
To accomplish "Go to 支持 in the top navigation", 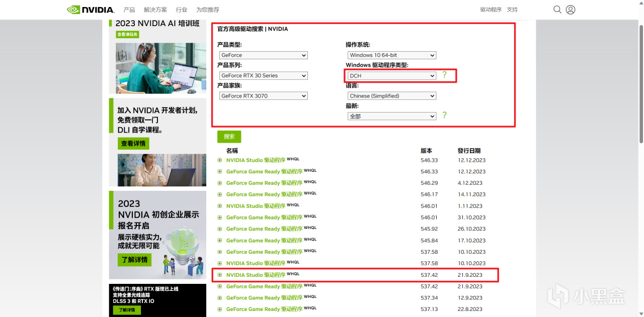I will pos(512,10).
